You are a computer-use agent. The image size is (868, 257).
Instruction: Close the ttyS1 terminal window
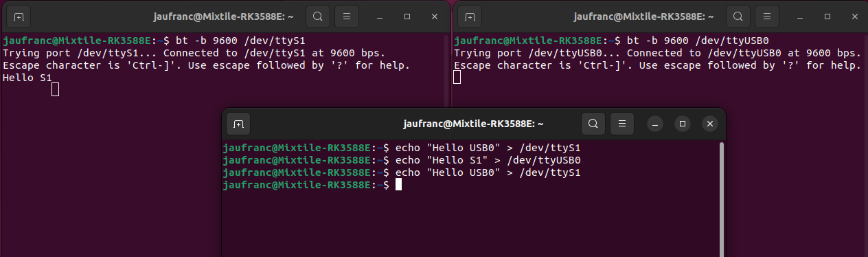433,16
